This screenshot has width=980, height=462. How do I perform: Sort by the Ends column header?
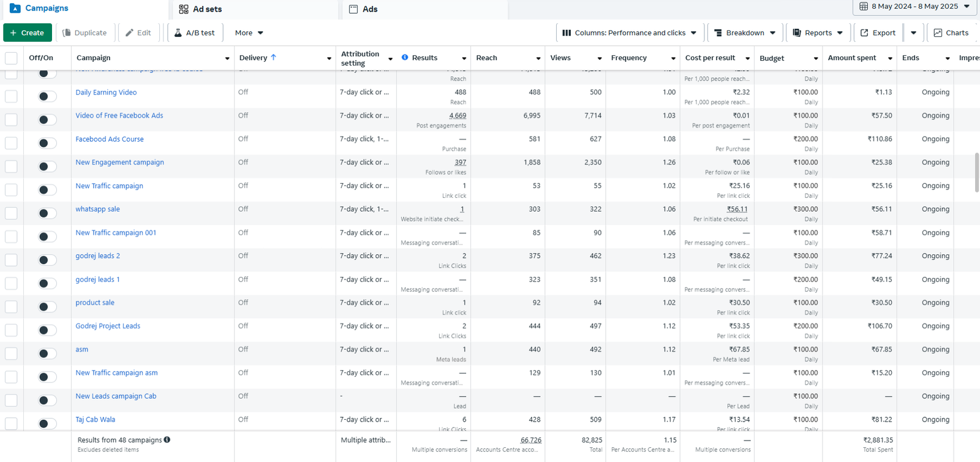910,58
